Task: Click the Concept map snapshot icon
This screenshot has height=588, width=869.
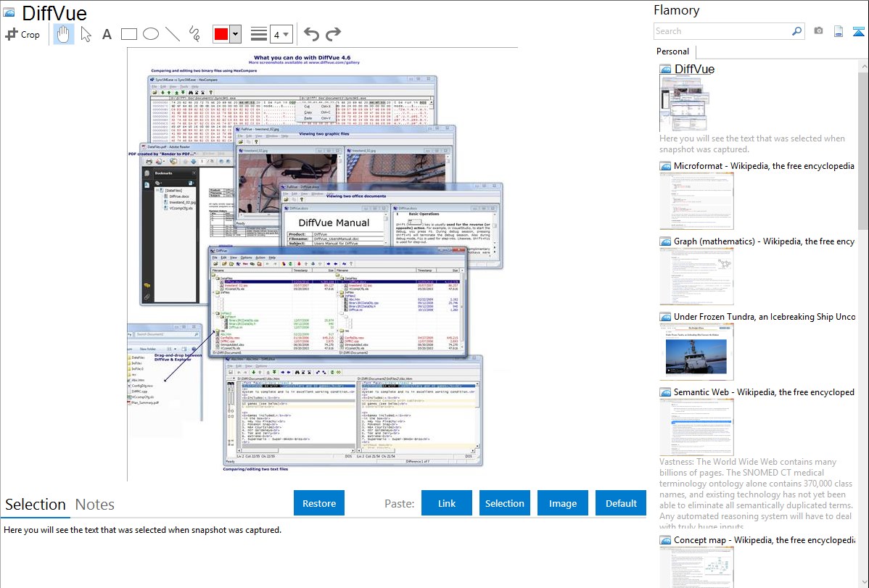Action: [x=665, y=539]
